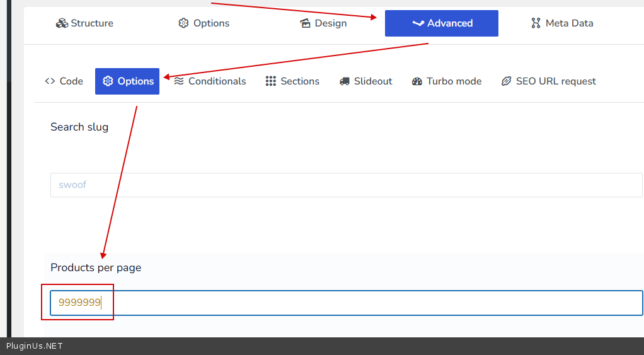The width and height of the screenshot is (644, 355).
Task: Switch to the Advanced tab
Action: point(441,23)
